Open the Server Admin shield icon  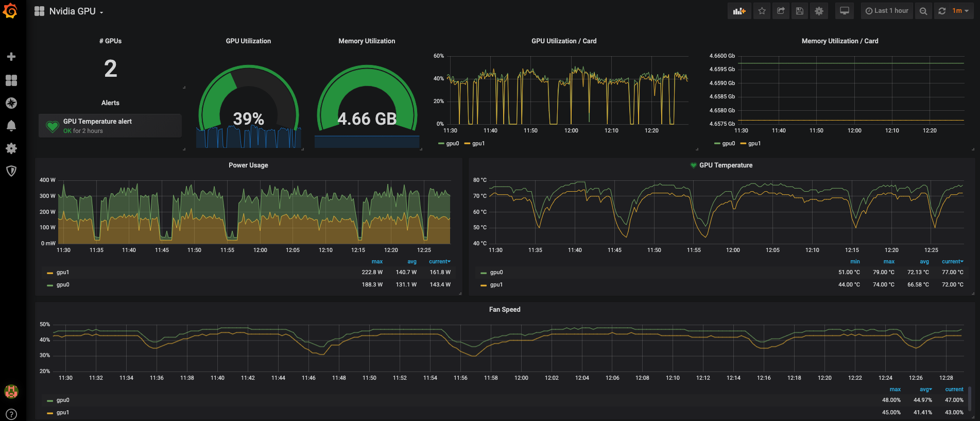point(11,171)
